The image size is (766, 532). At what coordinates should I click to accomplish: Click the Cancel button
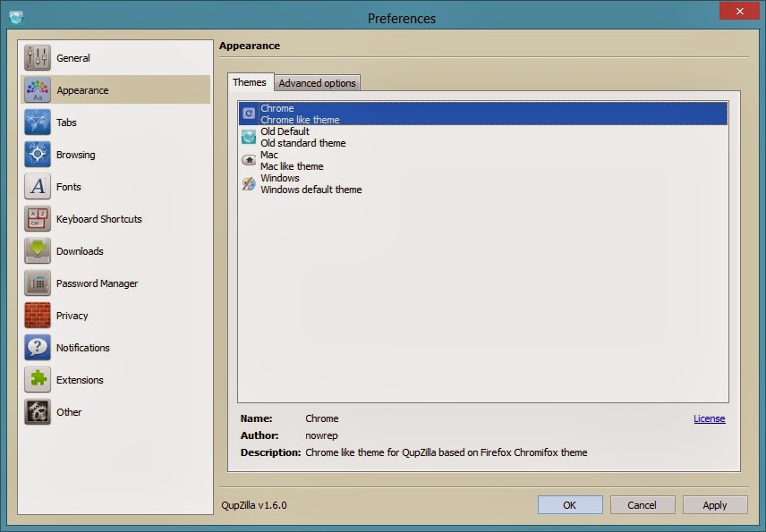point(643,505)
